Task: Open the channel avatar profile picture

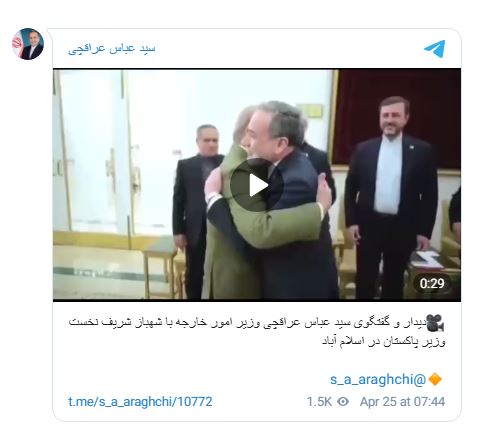Action: tap(28, 44)
